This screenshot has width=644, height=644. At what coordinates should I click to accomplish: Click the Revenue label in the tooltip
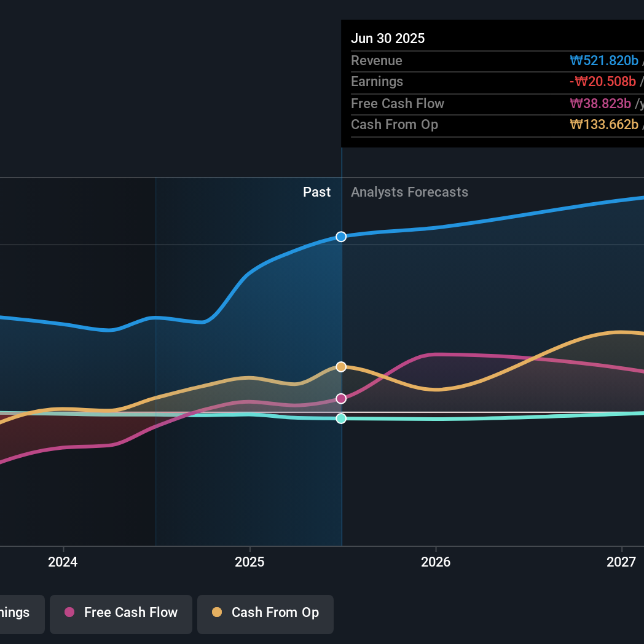coord(376,61)
